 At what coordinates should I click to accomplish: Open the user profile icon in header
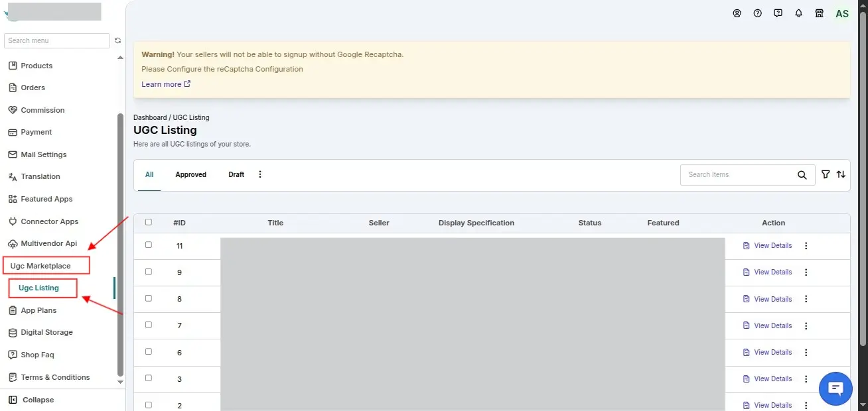pos(737,13)
